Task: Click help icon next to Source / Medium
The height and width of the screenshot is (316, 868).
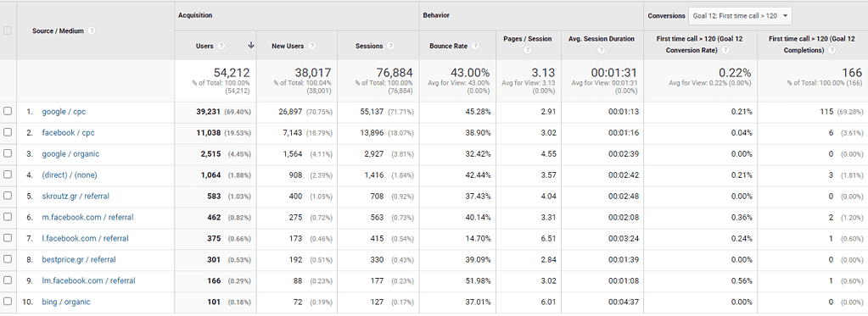Action: 92,31
